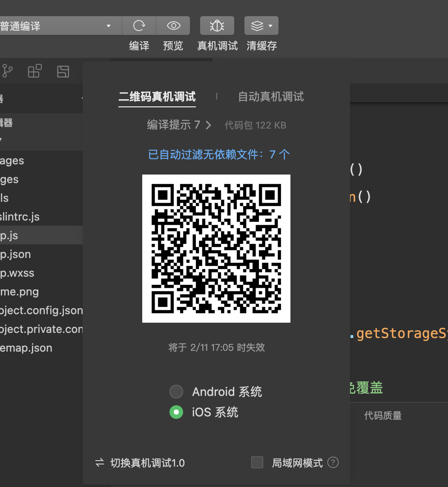Click the 预览 label button
448x487 pixels.
pos(173,46)
